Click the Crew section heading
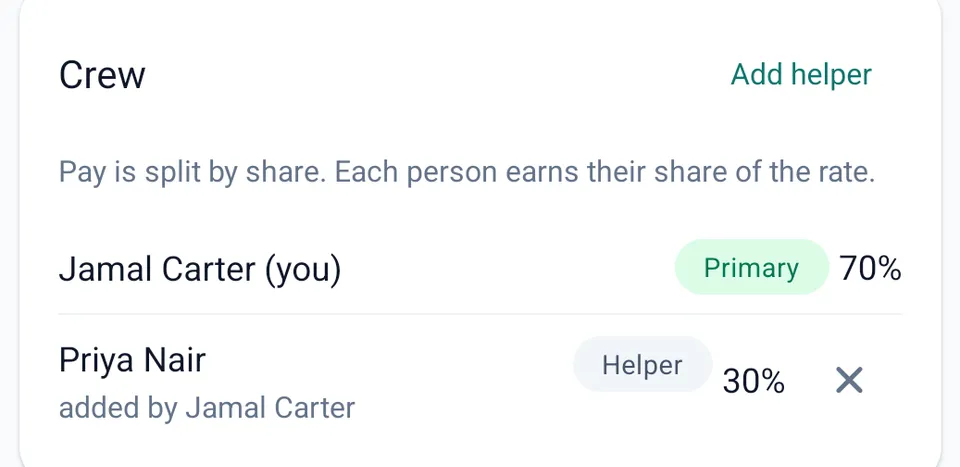960x467 pixels. 102,76
